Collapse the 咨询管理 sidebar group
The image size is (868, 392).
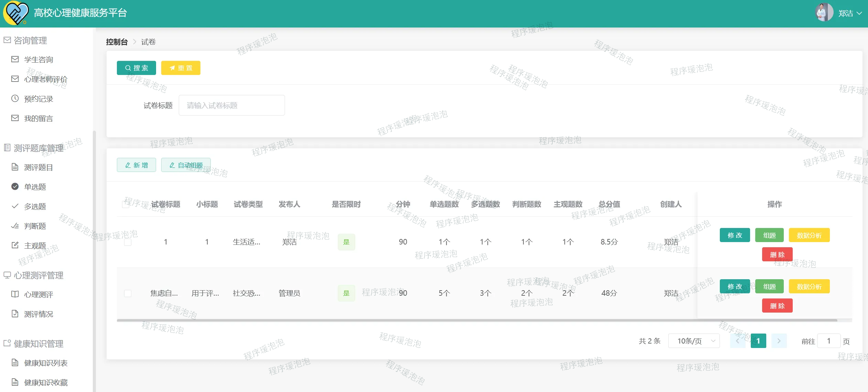pos(30,41)
